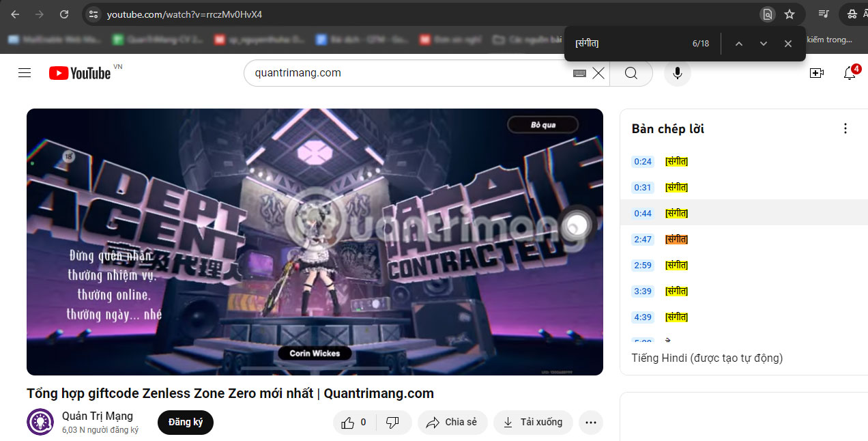The image size is (868, 441).
Task: Like the video with thumbs up
Action: [353, 423]
